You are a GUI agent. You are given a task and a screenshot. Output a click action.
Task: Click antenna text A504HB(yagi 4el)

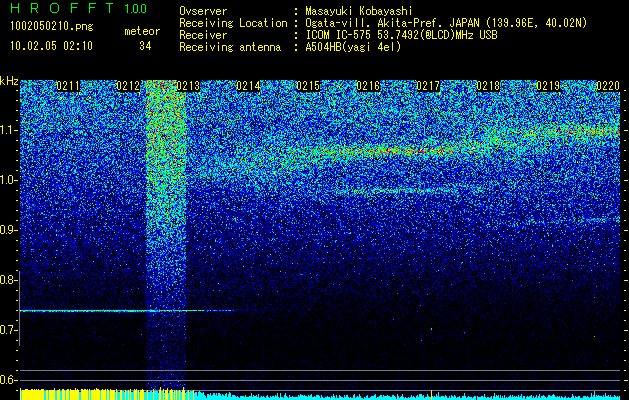point(353,47)
